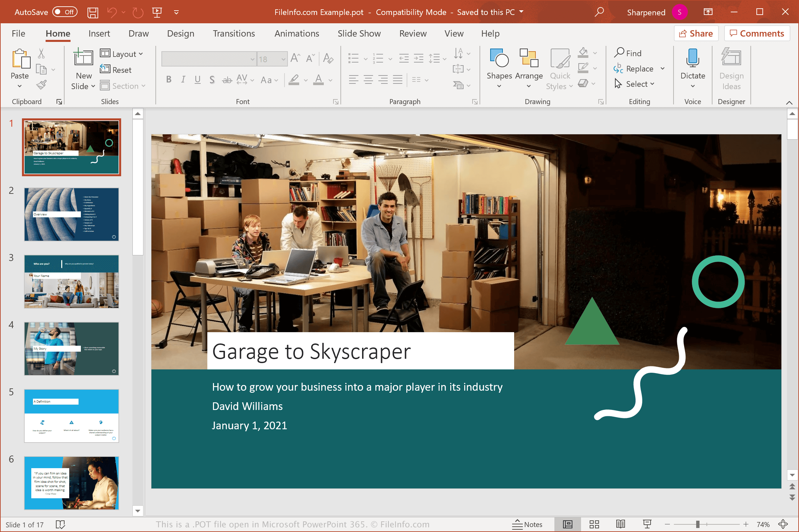Click the Format Painter brush icon
The image size is (799, 532).
[x=41, y=84]
